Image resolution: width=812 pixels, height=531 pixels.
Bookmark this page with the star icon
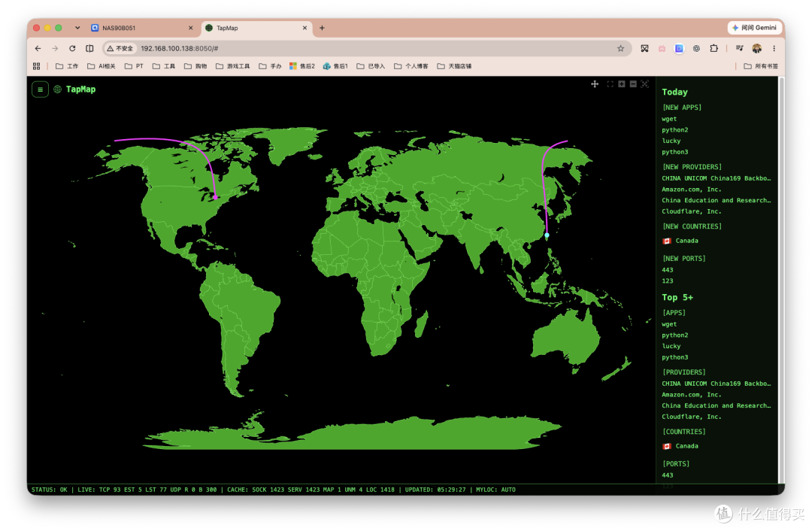tap(620, 48)
